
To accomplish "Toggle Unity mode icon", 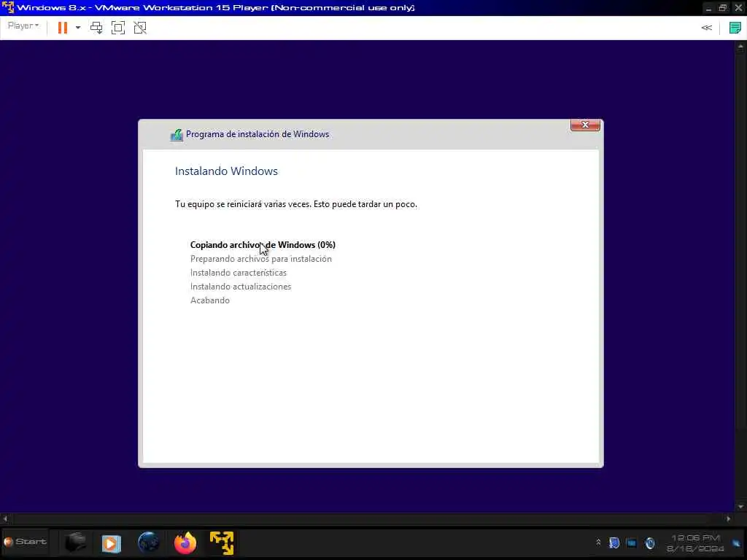I will pyautogui.click(x=140, y=28).
